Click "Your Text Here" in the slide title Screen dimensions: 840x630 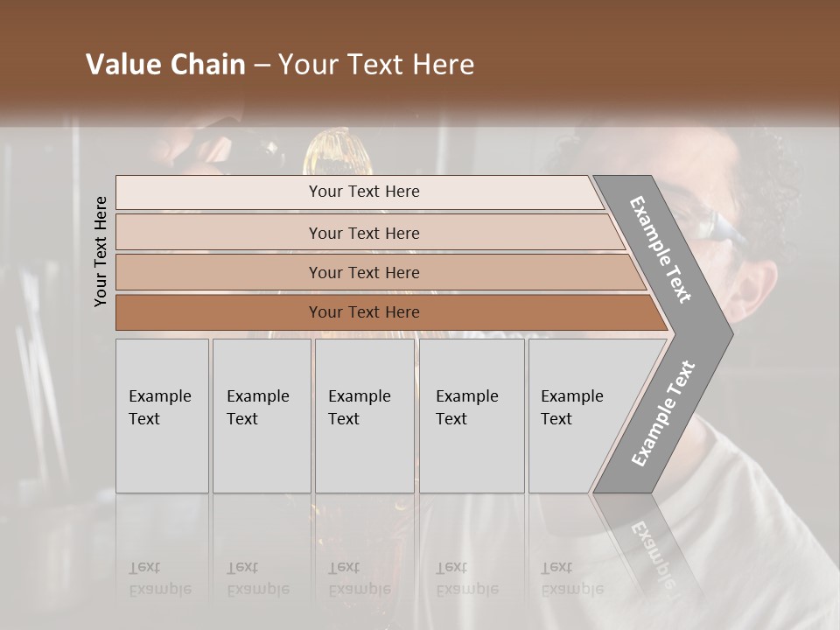pyautogui.click(x=376, y=64)
